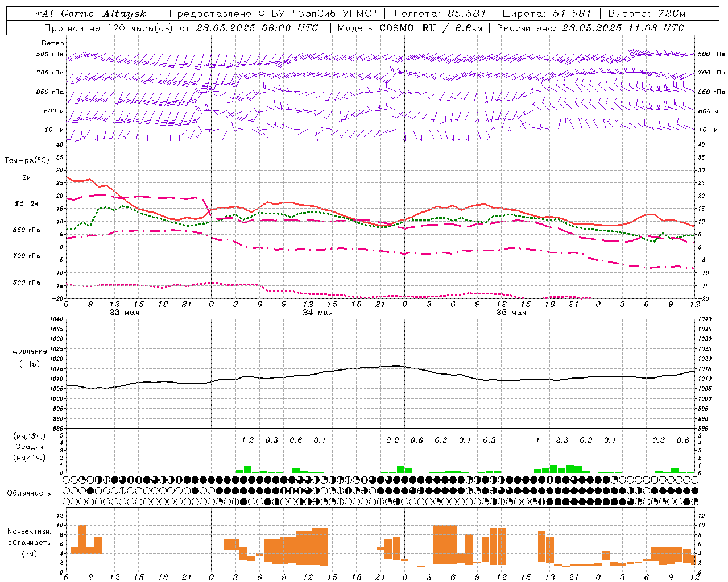The width and height of the screenshot is (728, 582).
Task: Click the Давление pressure panel label
Action: (30, 351)
